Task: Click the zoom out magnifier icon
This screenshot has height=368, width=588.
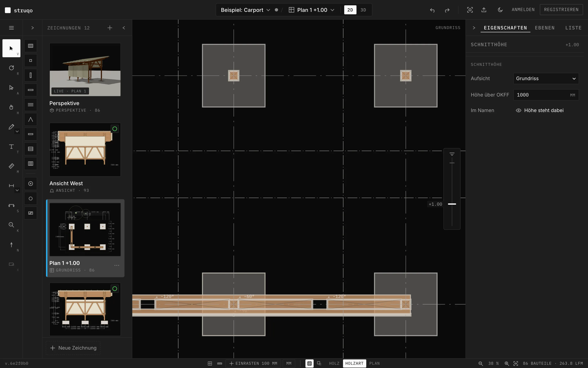Action: click(x=481, y=363)
